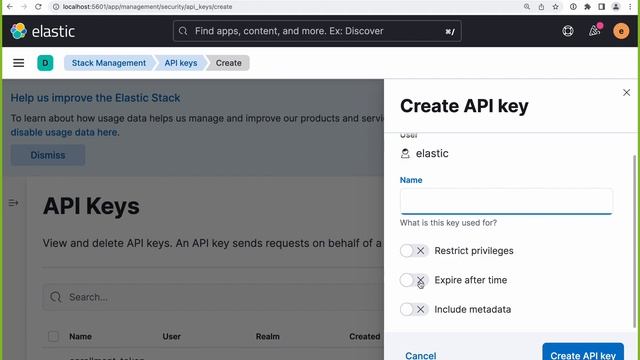Go to API keys breadcrumb
This screenshot has height=360, width=640.
(181, 63)
